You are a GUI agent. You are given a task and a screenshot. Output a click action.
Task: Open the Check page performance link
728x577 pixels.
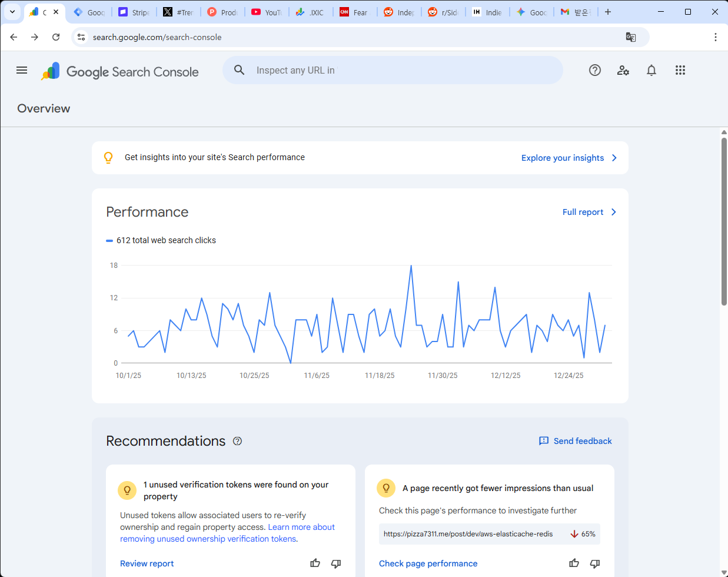428,563
